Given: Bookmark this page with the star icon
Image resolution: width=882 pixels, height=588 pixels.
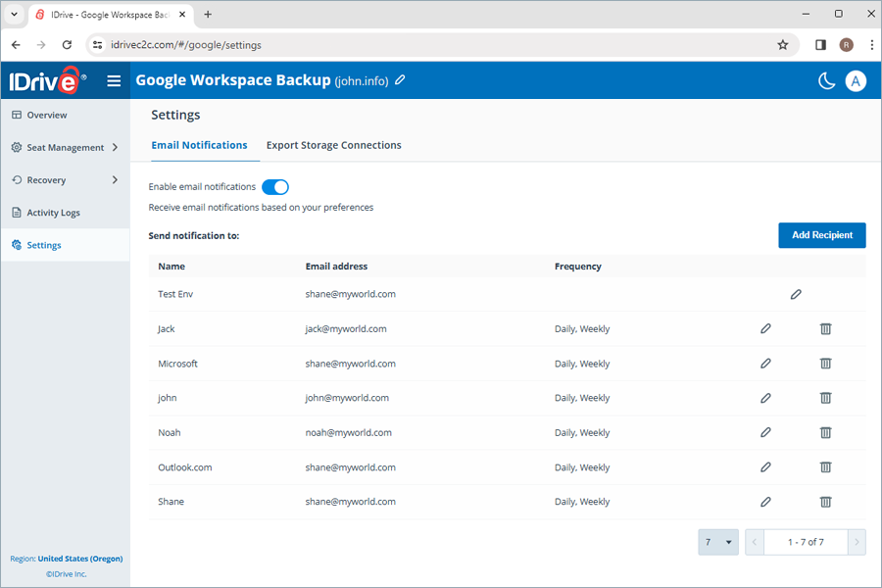Looking at the screenshot, I should click(x=782, y=45).
